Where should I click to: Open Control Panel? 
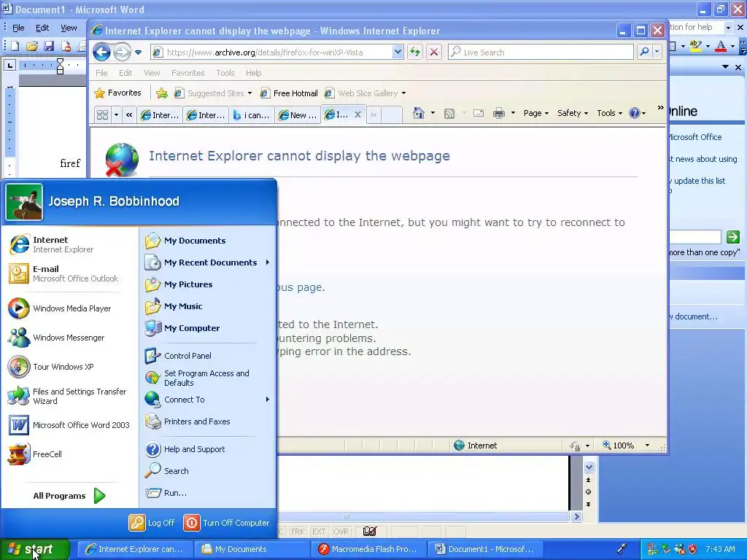pos(207,356)
